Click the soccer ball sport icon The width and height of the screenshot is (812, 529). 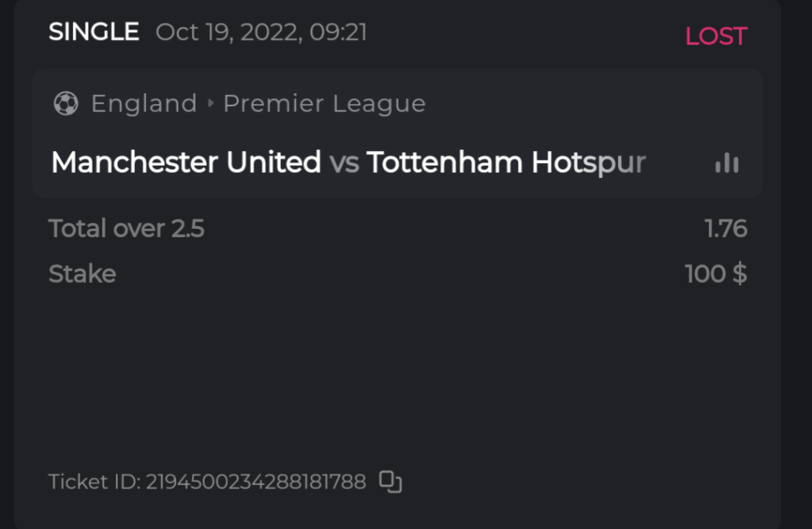click(x=66, y=103)
